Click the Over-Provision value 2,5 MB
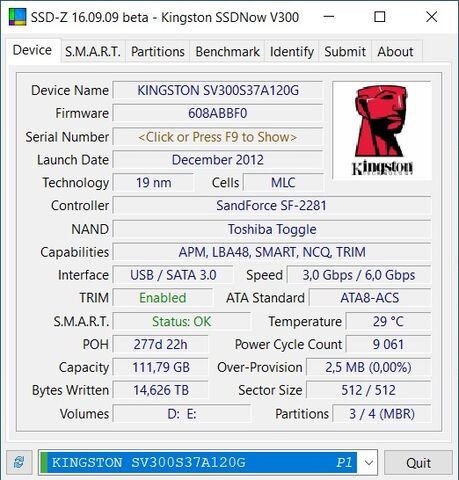459x480 pixels. pyautogui.click(x=368, y=367)
